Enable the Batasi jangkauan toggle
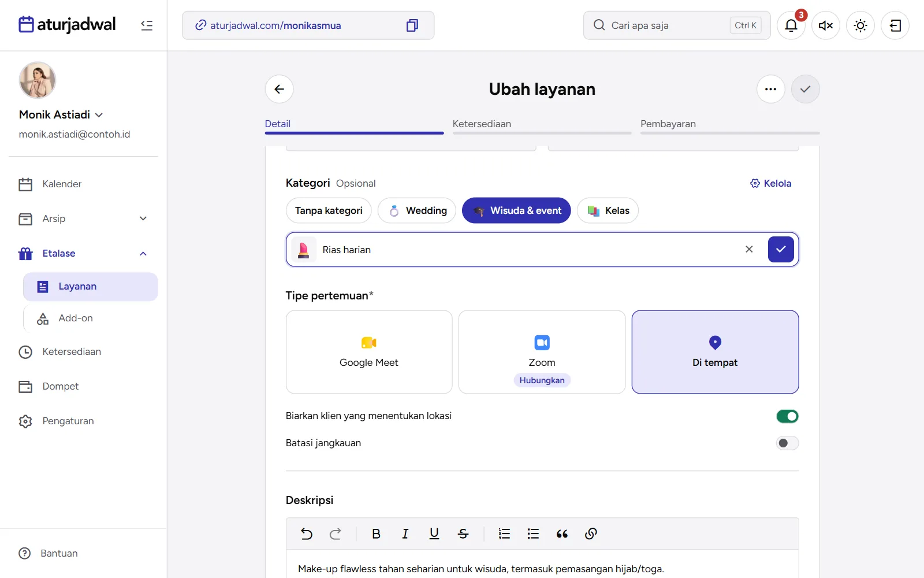Viewport: 924px width, 578px height. click(x=787, y=443)
